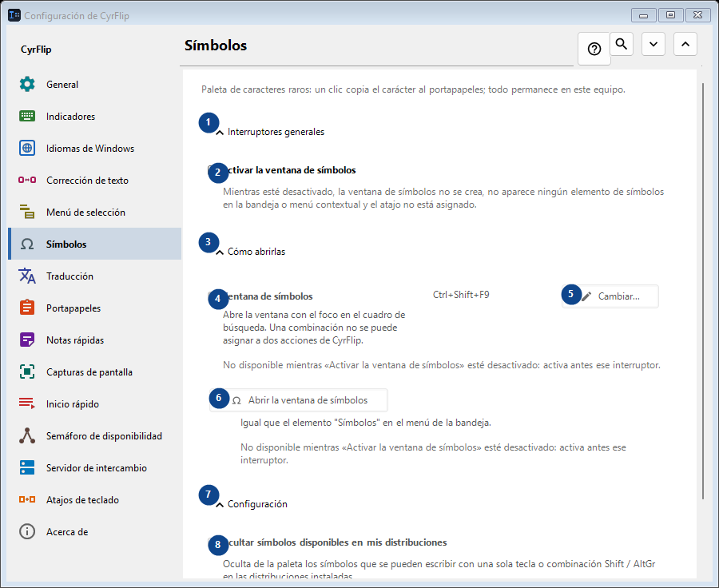Open the Indicadores settings page
Viewport: 719px width, 588px height.
click(x=95, y=116)
